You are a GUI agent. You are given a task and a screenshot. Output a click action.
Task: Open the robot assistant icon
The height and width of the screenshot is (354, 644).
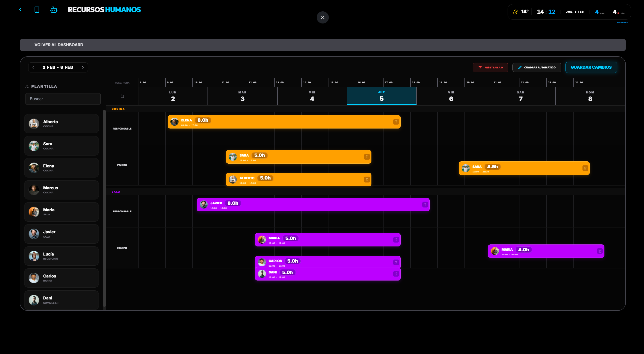(54, 10)
